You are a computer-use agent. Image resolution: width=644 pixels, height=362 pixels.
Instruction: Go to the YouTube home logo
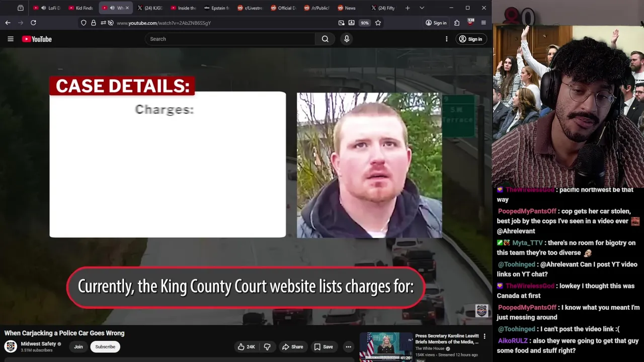[x=37, y=39]
